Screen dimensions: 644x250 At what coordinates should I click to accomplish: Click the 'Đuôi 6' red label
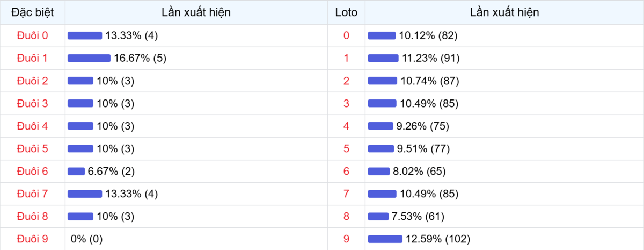pyautogui.click(x=32, y=171)
